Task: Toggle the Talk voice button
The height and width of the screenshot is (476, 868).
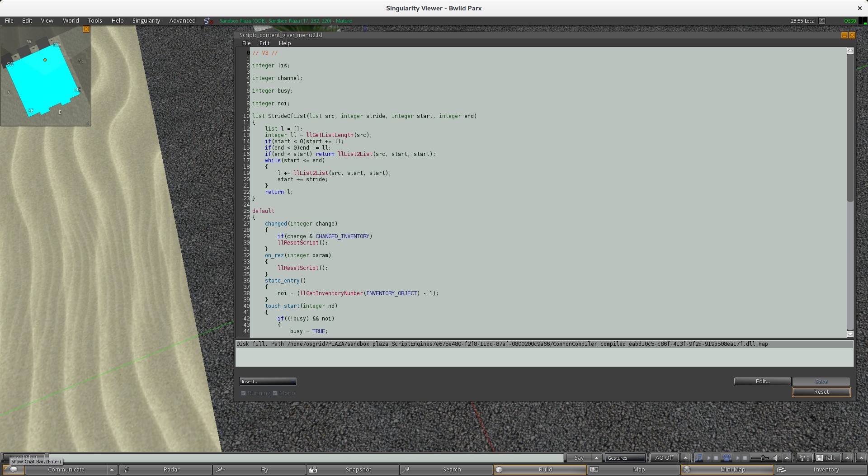Action: [x=827, y=458]
